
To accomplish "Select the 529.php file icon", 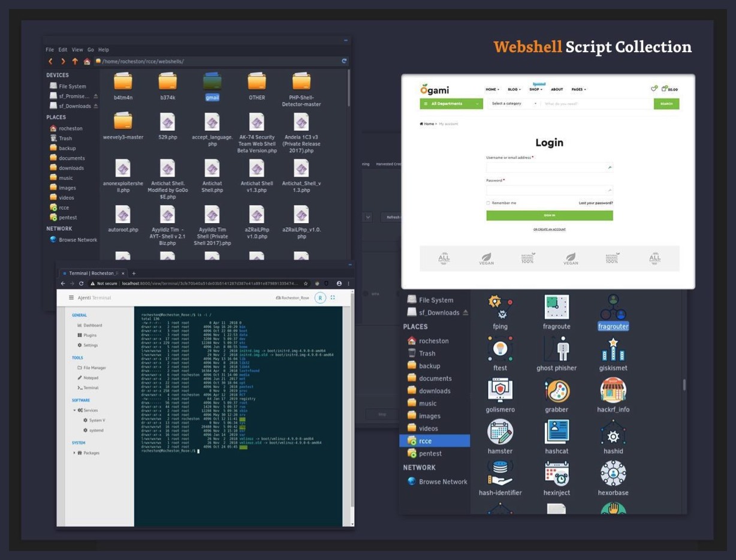I will point(167,121).
